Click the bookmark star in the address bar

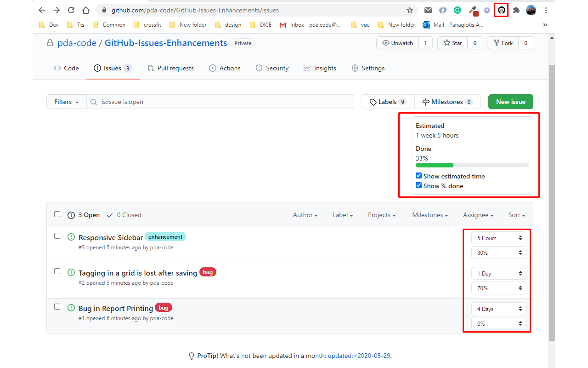pyautogui.click(x=409, y=10)
